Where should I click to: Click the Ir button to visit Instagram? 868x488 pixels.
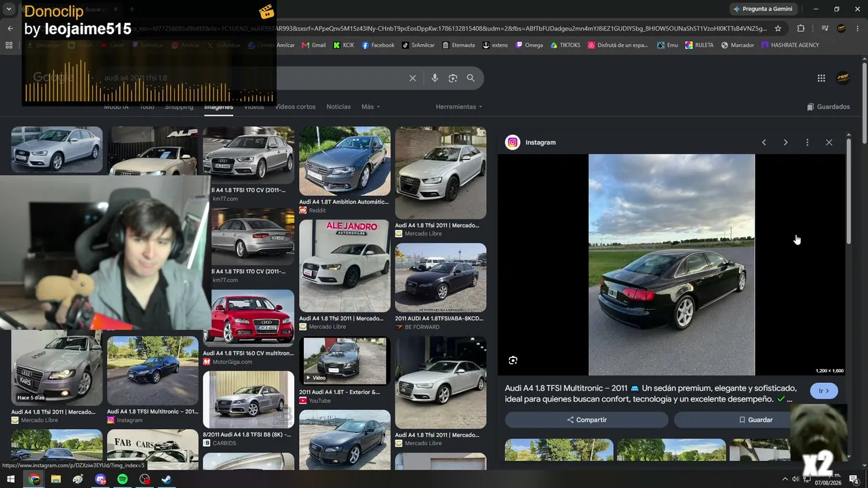(824, 391)
